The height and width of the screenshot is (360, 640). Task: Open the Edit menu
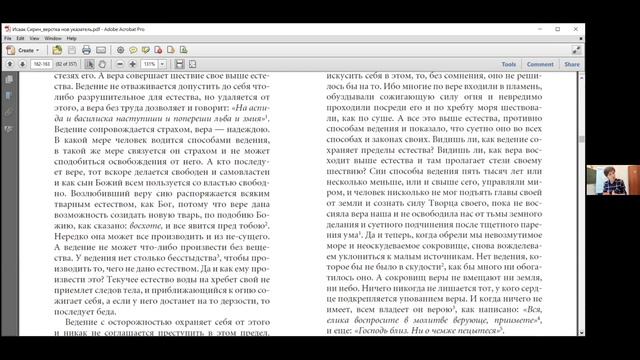tap(20, 38)
